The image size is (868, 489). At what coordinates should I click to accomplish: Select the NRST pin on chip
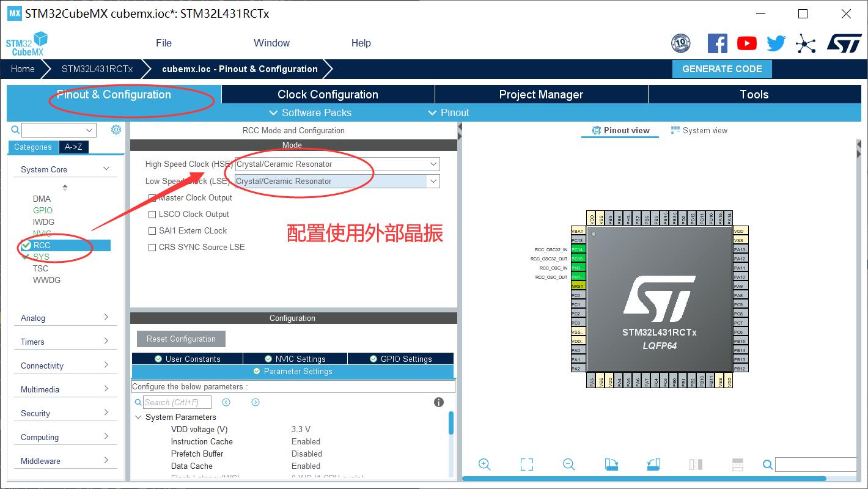pos(578,286)
